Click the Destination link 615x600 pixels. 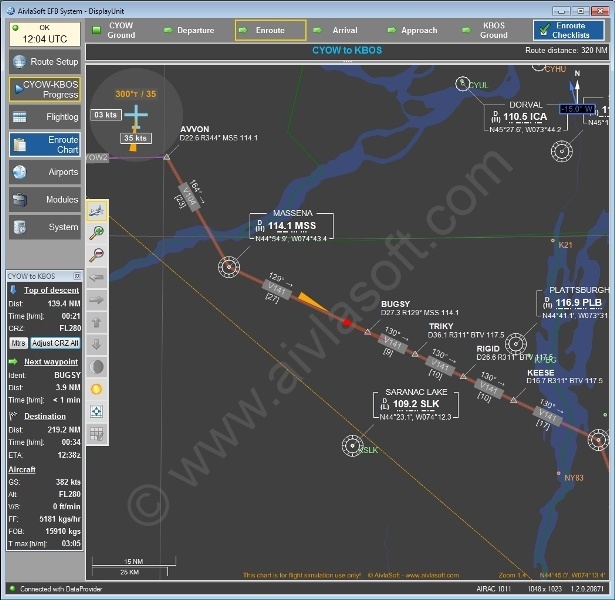point(45,416)
